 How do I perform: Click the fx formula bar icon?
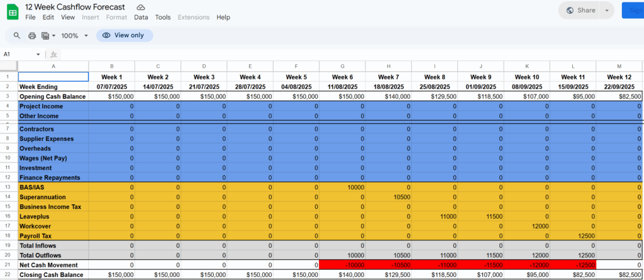click(54, 55)
